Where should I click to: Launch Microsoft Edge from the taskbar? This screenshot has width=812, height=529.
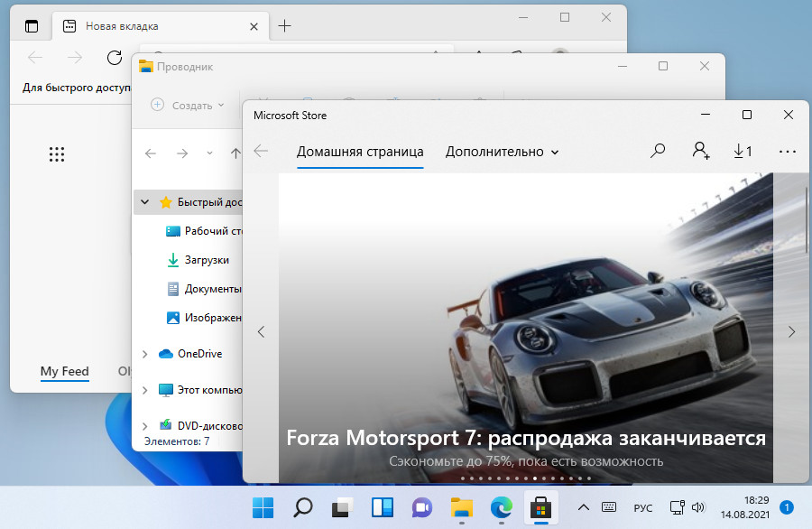tap(500, 507)
